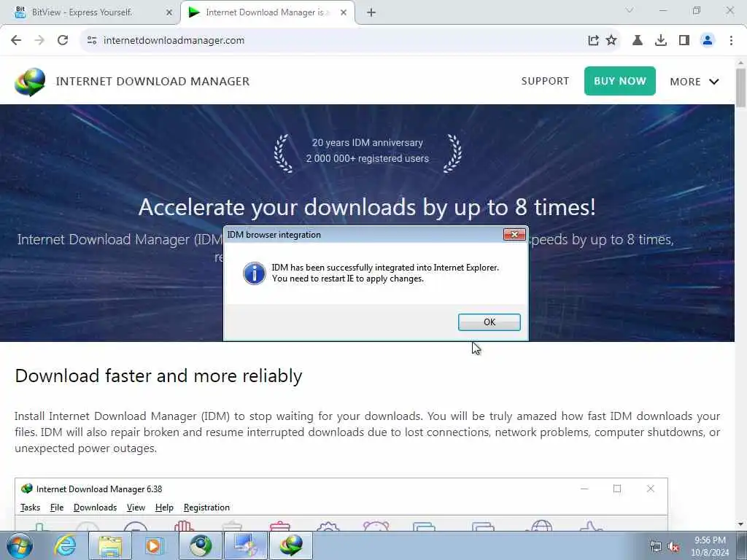The width and height of the screenshot is (747, 560).
Task: Click the monitor installer taskbar icon
Action: click(x=245, y=545)
